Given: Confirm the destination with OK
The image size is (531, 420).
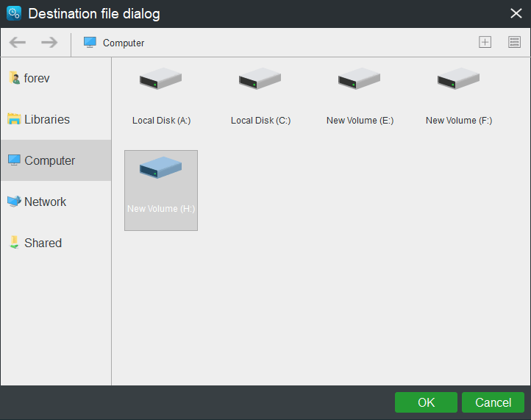Looking at the screenshot, I should point(426,402).
